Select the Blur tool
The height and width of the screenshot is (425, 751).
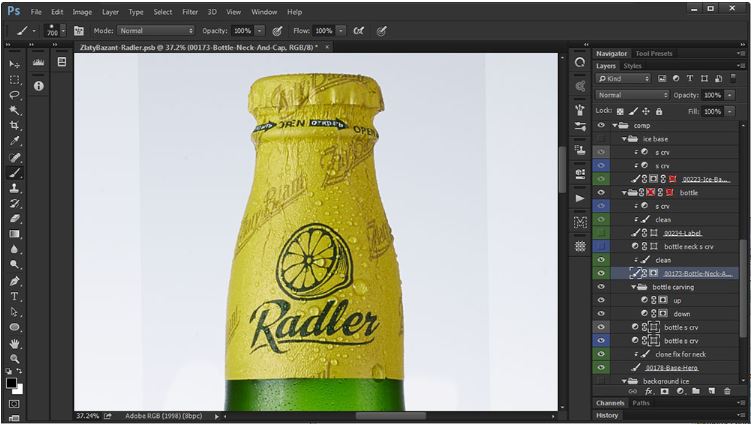pos(14,249)
